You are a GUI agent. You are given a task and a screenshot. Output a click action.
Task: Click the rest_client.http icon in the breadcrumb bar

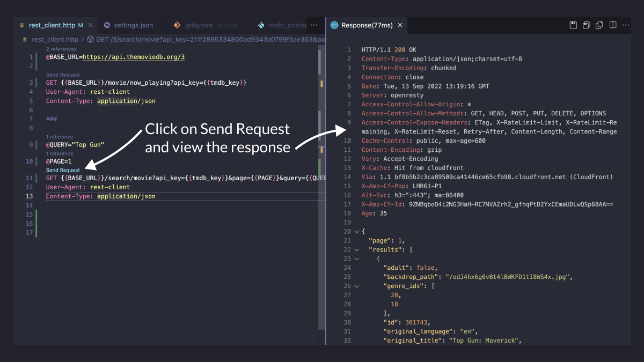point(26,39)
